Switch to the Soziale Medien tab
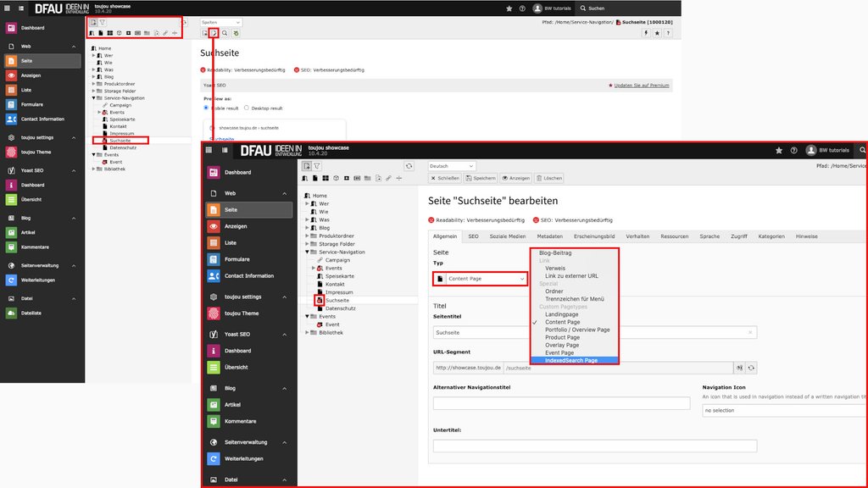Viewport: 868px width, 488px height. click(x=507, y=236)
